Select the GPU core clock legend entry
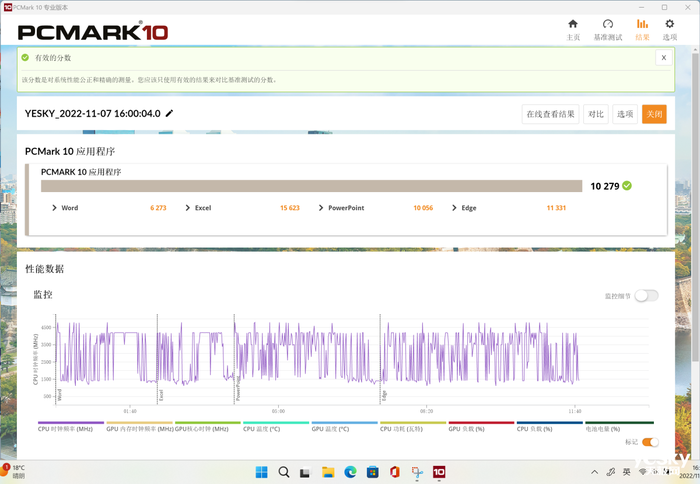The image size is (700, 484). tap(208, 426)
